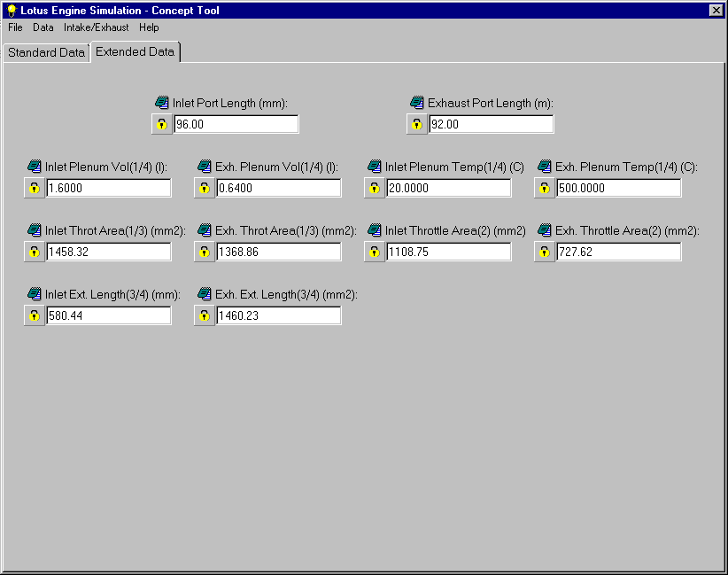Click the Inlet Plenum Temp field showing 20.0000

(449, 188)
